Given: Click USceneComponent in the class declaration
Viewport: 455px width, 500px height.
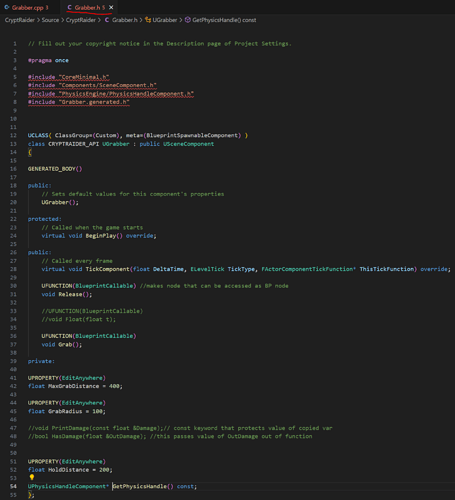Looking at the screenshot, I should pyautogui.click(x=189, y=144).
